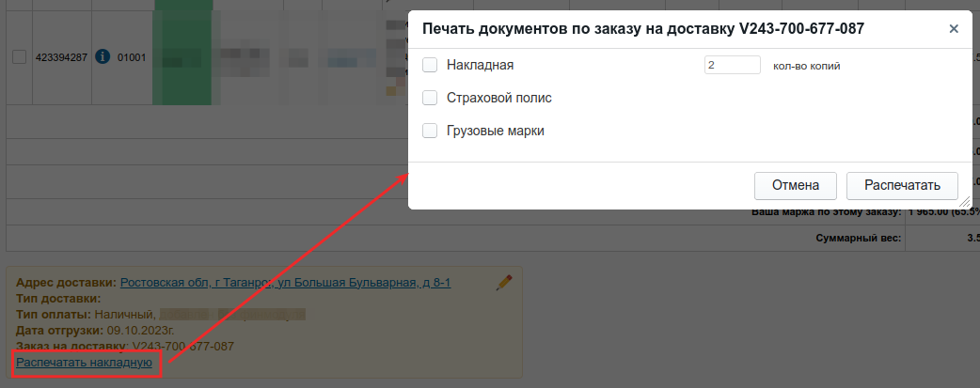
Task: Click the Распечатать button
Action: pyautogui.click(x=902, y=186)
